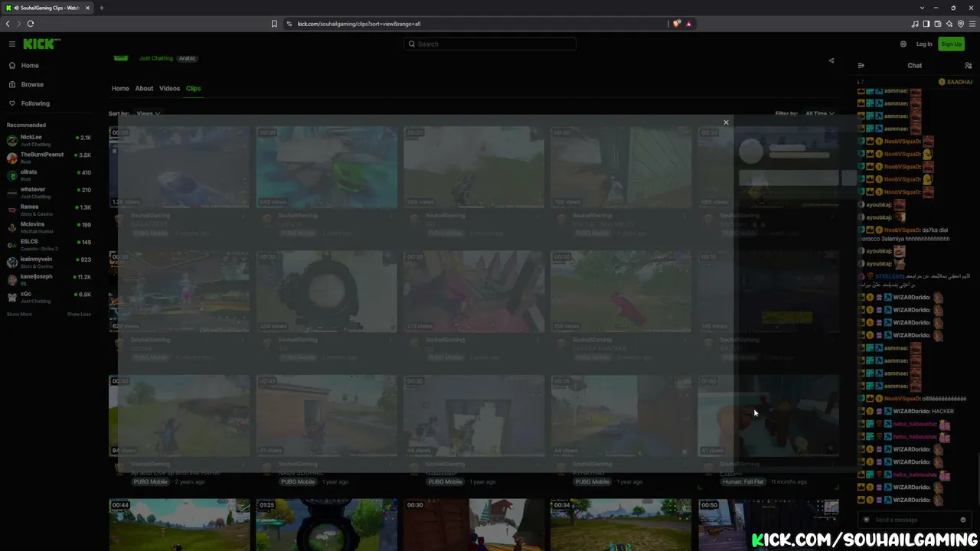Click the PUBG Mobile tag beside 2 years ago
The width and height of the screenshot is (980, 551).
150,482
